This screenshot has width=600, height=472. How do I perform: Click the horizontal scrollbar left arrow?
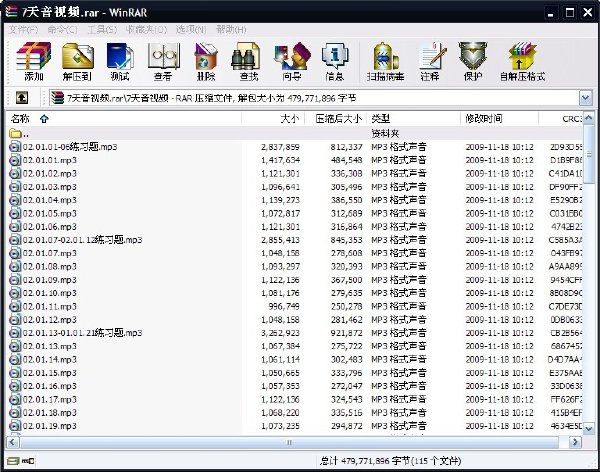pos(13,442)
